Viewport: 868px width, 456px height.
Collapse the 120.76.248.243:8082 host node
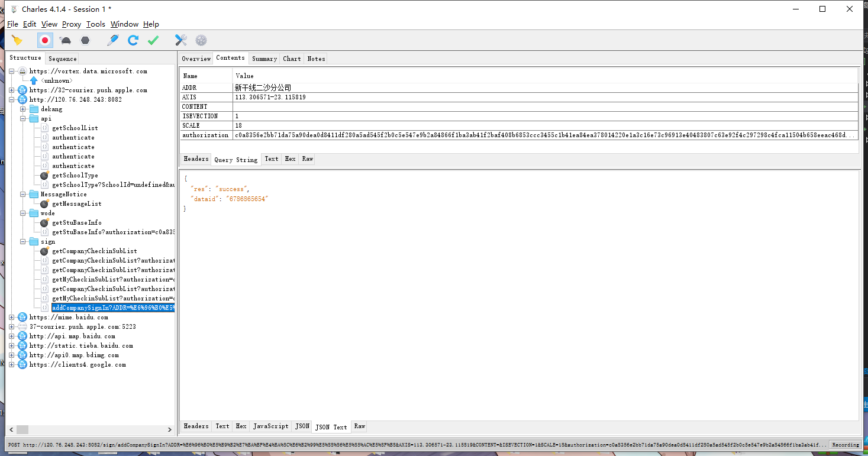coord(12,99)
